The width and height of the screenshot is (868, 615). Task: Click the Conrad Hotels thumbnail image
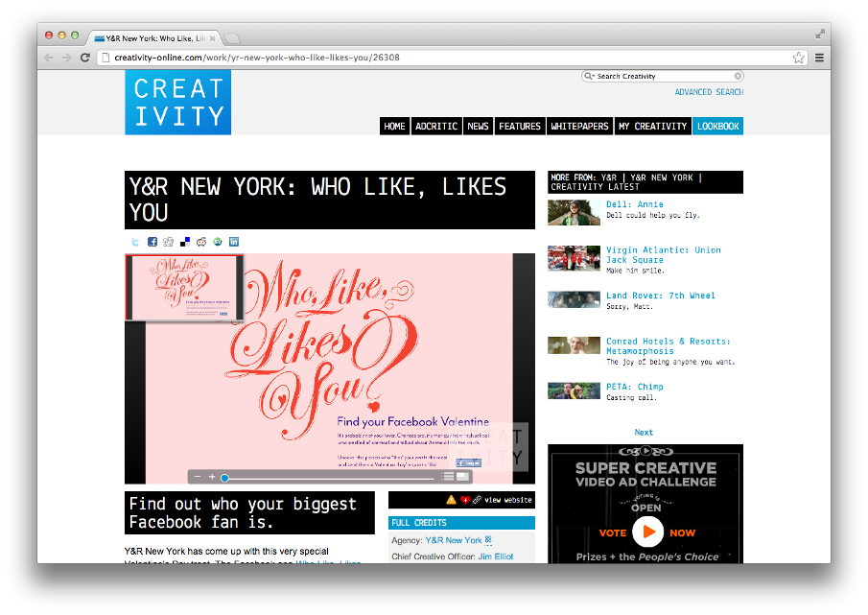[x=575, y=345]
